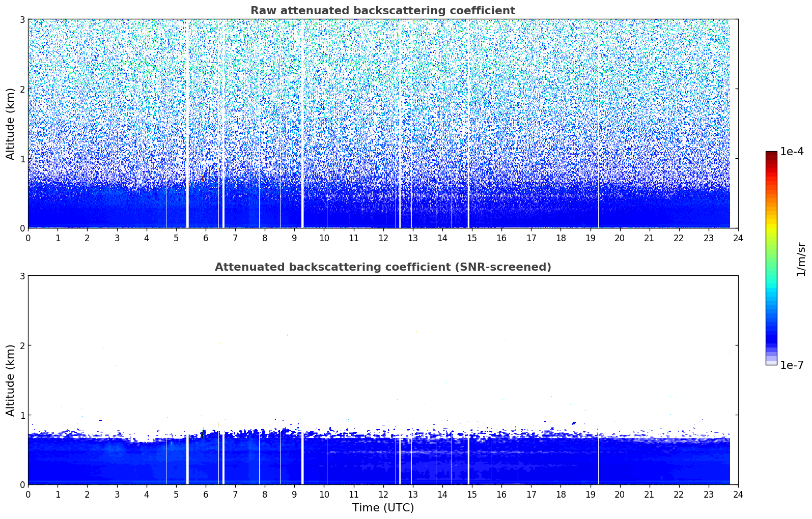This screenshot has height=519, width=812.
Task: Click time tick "24" under the SNR-screened plot
Action: click(738, 494)
